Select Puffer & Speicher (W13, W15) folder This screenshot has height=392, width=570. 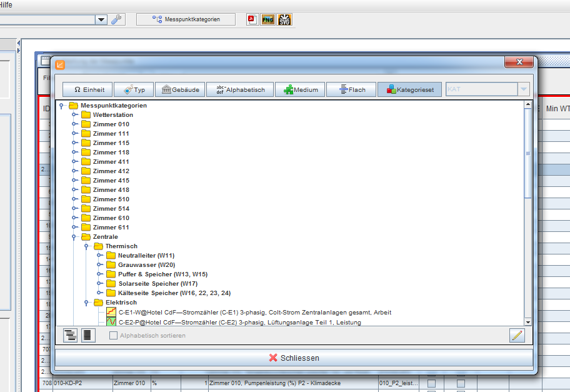pyautogui.click(x=162, y=274)
